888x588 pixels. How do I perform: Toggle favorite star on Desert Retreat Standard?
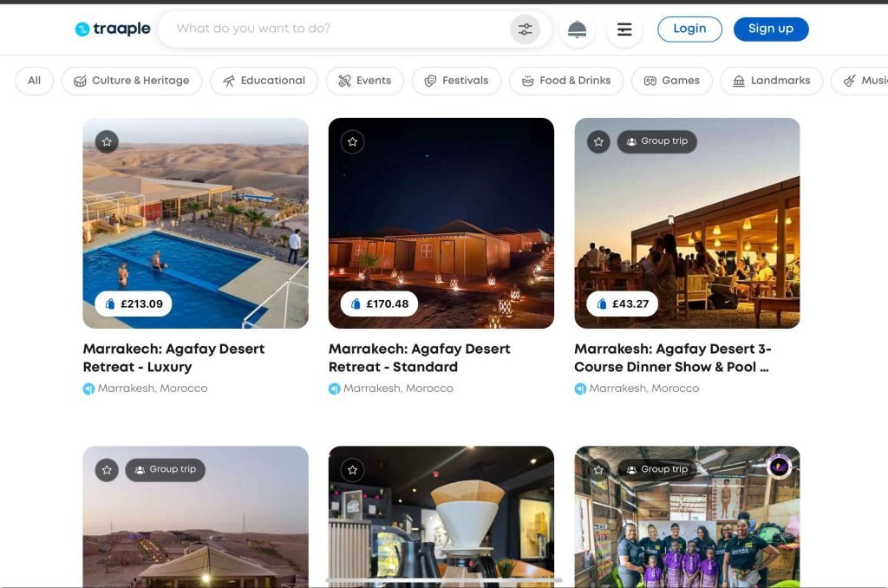click(352, 141)
